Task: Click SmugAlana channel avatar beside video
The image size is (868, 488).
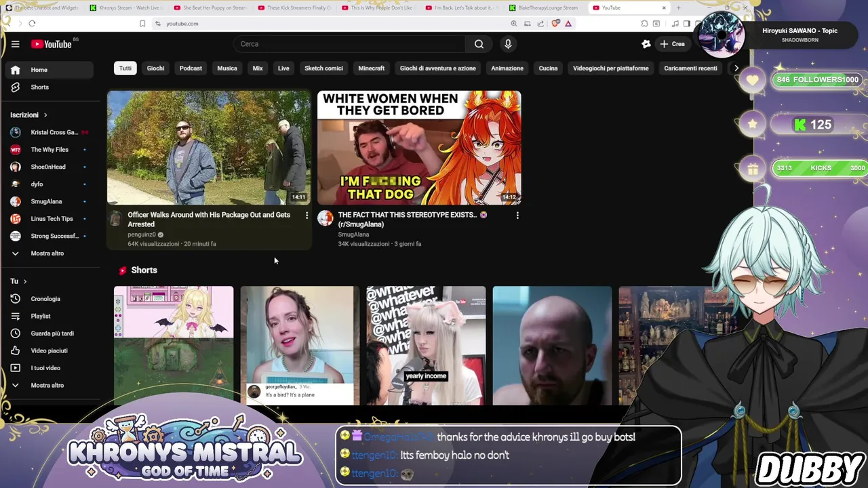Action: [x=325, y=218]
